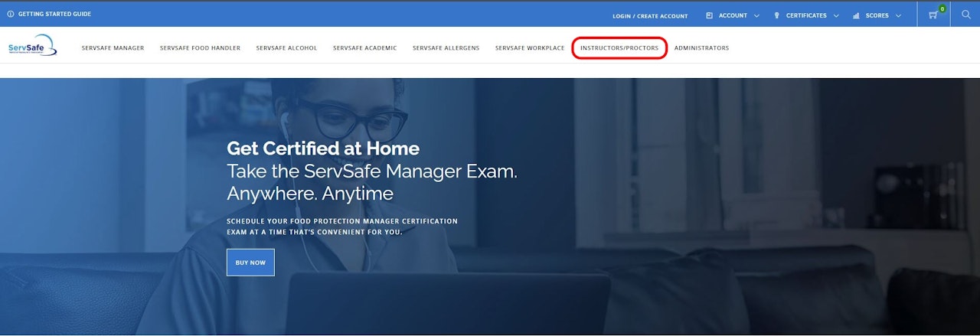Open the ServSafe Workplace menu
Viewport: 980px width, 336px height.
pyautogui.click(x=530, y=48)
